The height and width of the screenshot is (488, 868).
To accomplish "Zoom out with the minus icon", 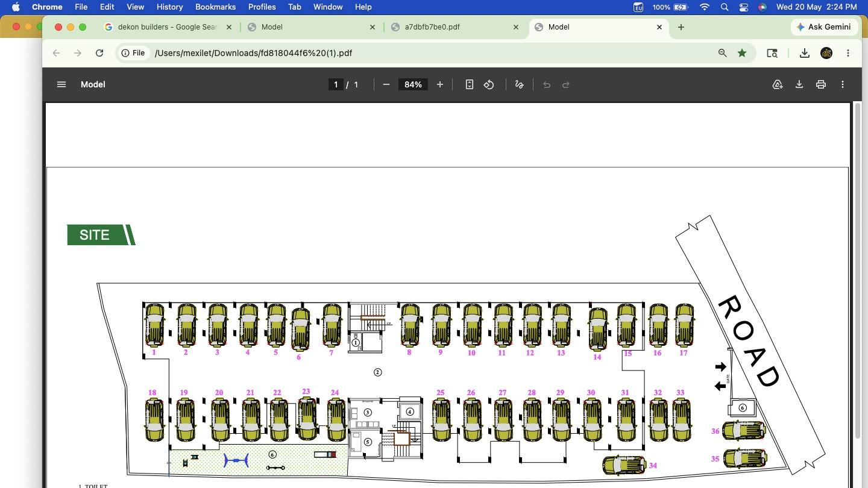I will point(386,84).
